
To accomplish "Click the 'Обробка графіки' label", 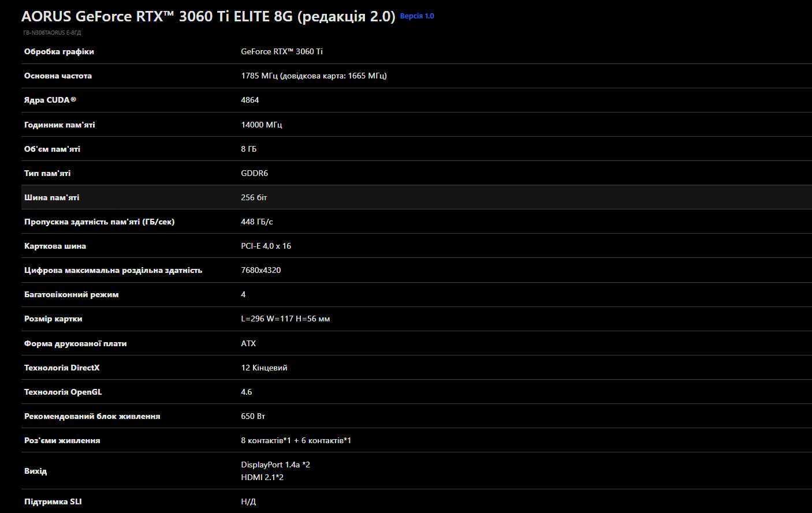I will pyautogui.click(x=59, y=51).
